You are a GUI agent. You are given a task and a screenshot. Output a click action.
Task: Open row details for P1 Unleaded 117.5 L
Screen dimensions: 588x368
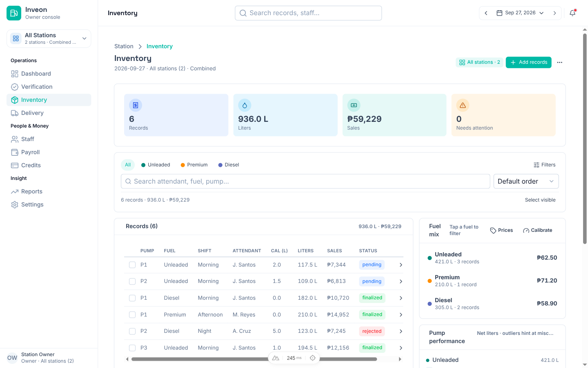point(401,265)
